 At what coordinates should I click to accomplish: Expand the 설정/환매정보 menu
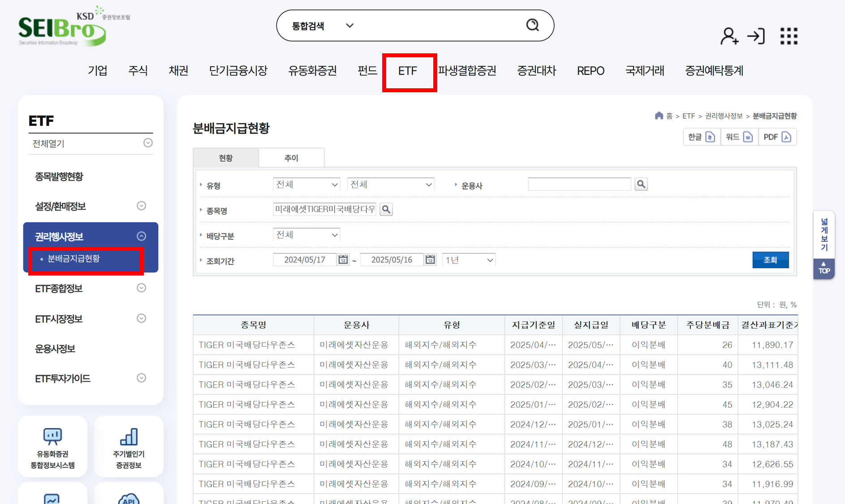click(141, 206)
